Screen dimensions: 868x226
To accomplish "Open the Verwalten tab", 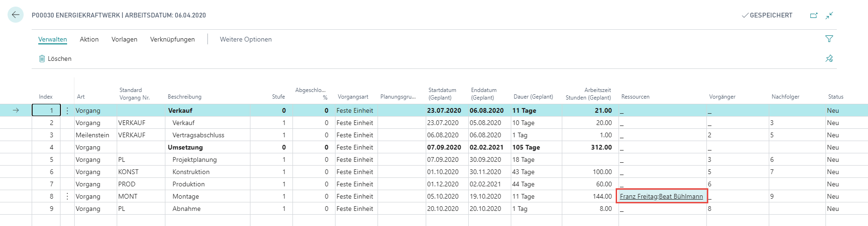I will 52,39.
